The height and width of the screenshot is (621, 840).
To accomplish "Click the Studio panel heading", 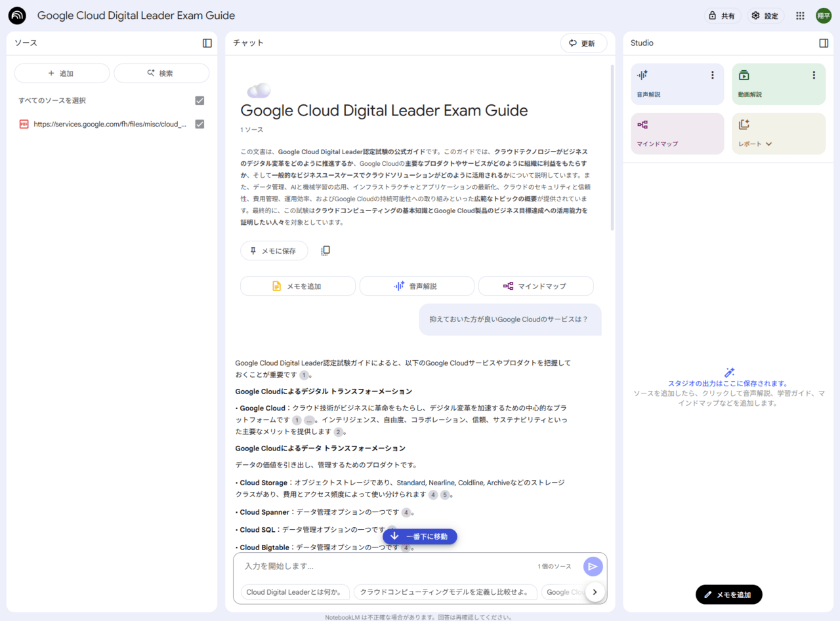I will click(x=642, y=43).
